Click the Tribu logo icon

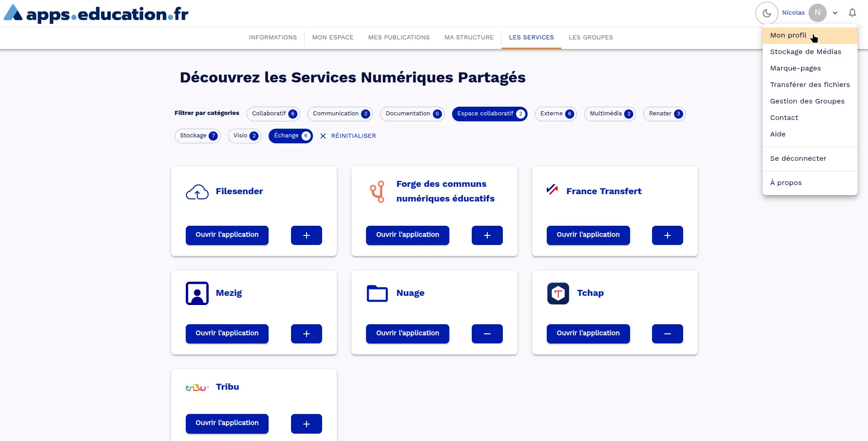(x=197, y=388)
